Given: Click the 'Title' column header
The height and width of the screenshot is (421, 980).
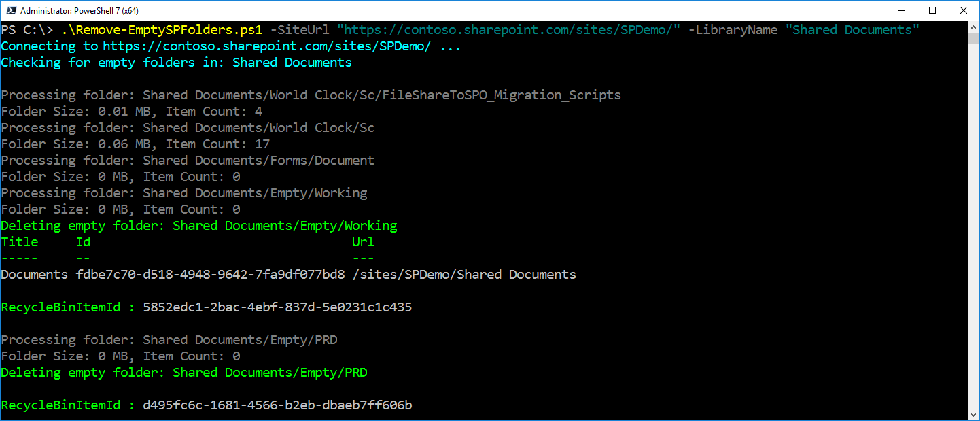Looking at the screenshot, I should (x=20, y=242).
